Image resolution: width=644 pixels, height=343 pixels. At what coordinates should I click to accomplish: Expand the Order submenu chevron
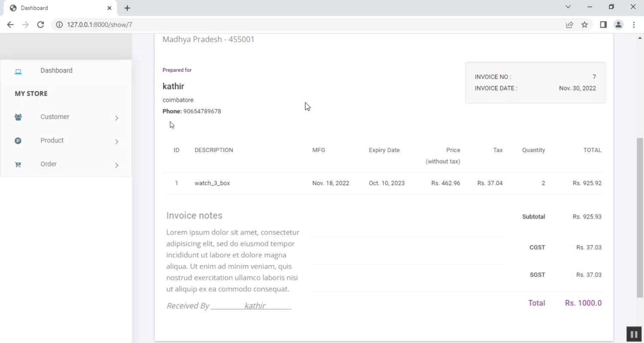click(116, 165)
